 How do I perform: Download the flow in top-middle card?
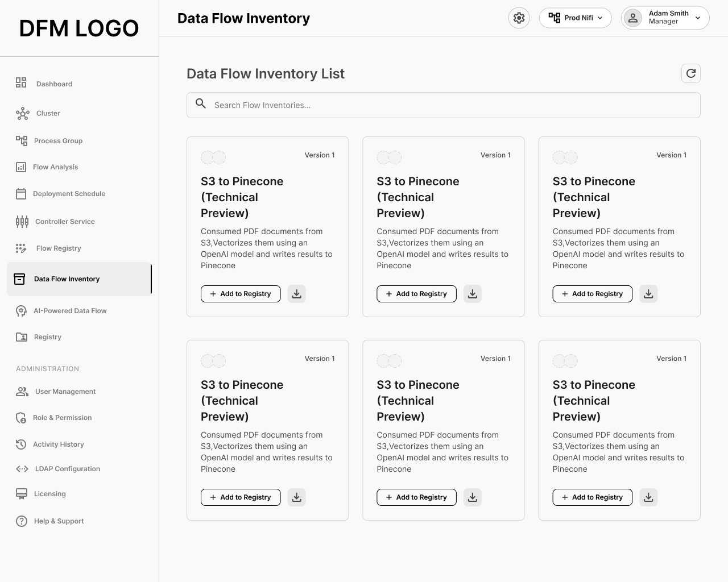coord(472,294)
